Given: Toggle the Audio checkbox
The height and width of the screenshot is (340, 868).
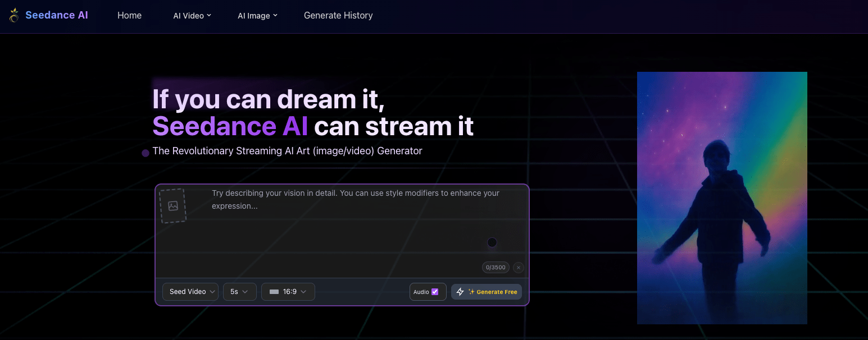Looking at the screenshot, I should pos(434,292).
